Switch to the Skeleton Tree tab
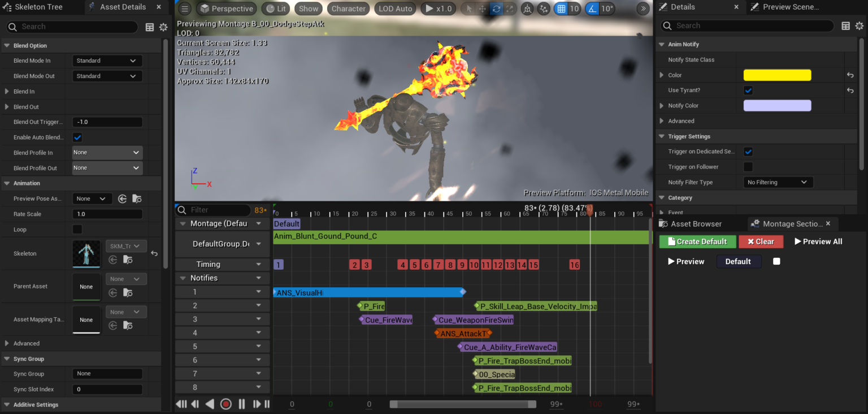This screenshot has height=414, width=868. click(x=40, y=7)
